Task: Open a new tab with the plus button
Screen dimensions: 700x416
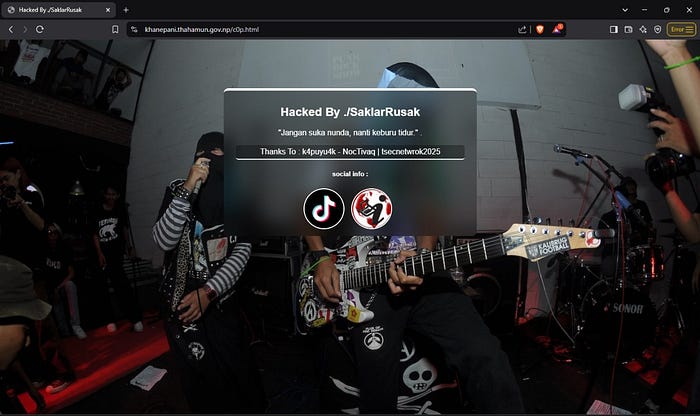Action: (126, 10)
